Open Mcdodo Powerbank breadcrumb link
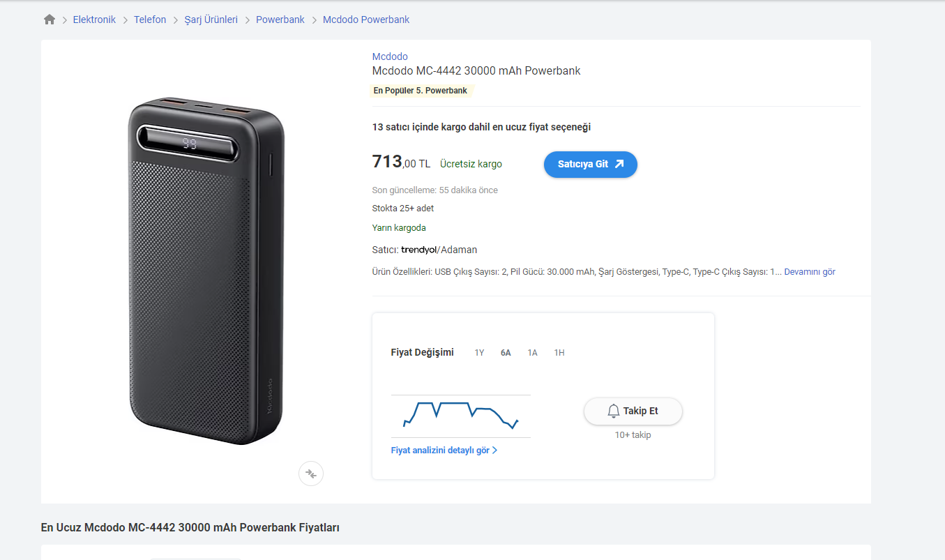945x560 pixels. point(365,20)
